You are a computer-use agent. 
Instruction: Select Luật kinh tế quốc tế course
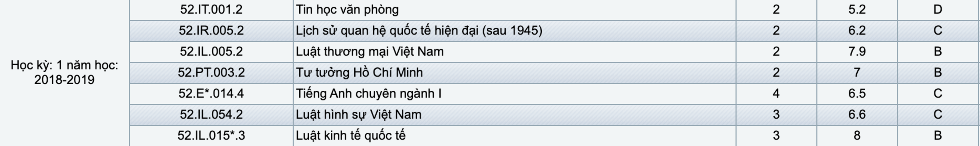click(350, 135)
